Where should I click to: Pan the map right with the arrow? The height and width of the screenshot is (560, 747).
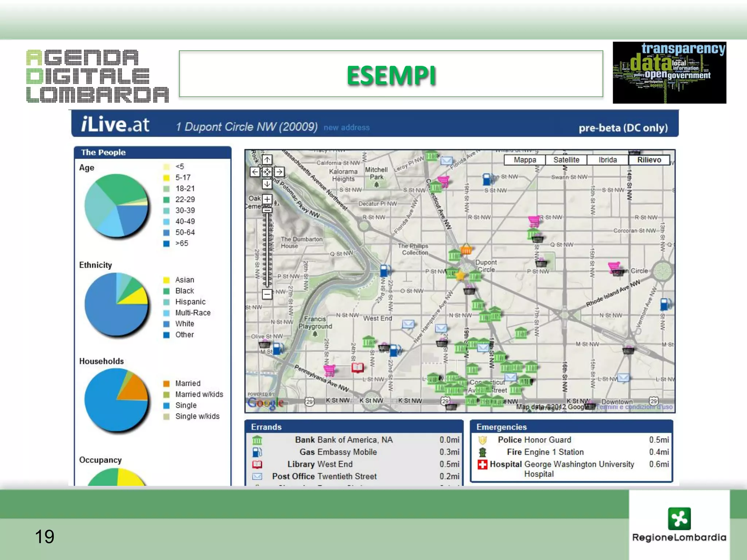[279, 172]
